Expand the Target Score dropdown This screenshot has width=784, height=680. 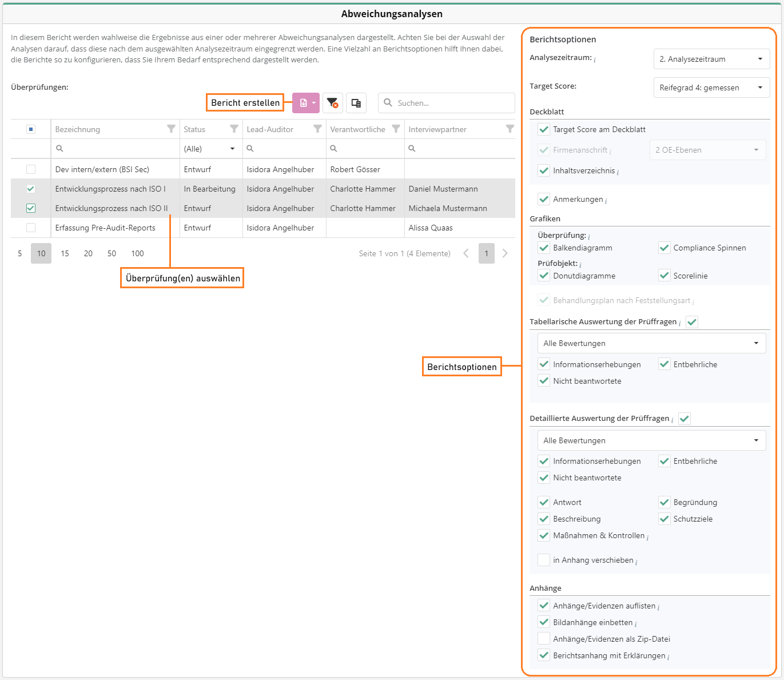(711, 88)
